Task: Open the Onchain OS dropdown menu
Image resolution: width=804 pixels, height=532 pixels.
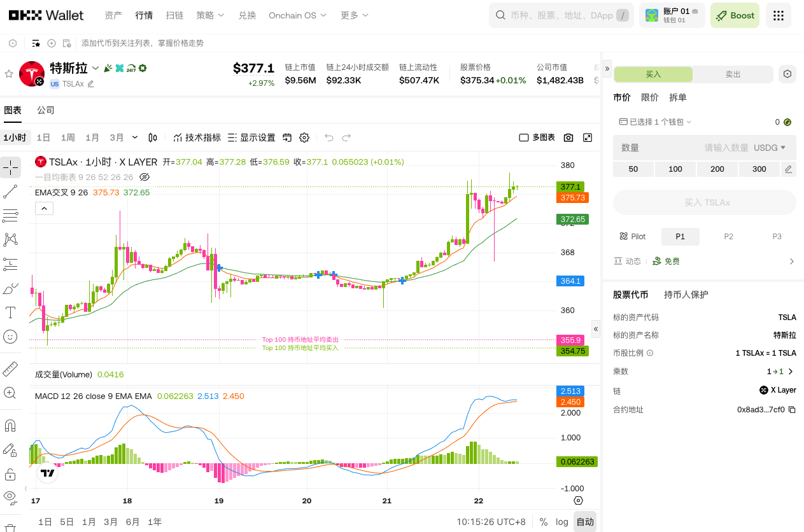Action: click(x=297, y=15)
